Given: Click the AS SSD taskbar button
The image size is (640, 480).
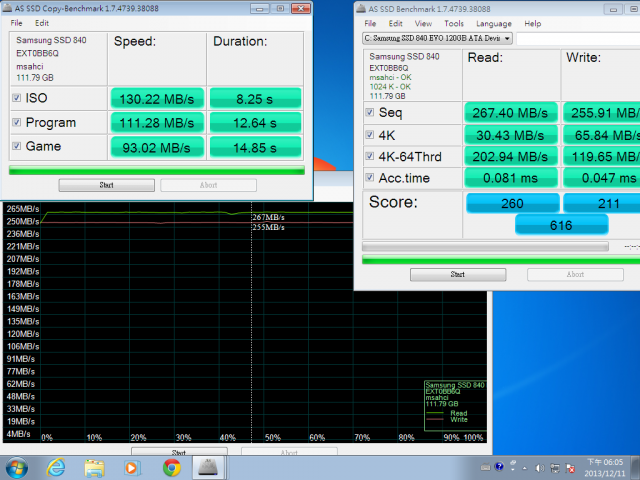Looking at the screenshot, I should point(208,468).
